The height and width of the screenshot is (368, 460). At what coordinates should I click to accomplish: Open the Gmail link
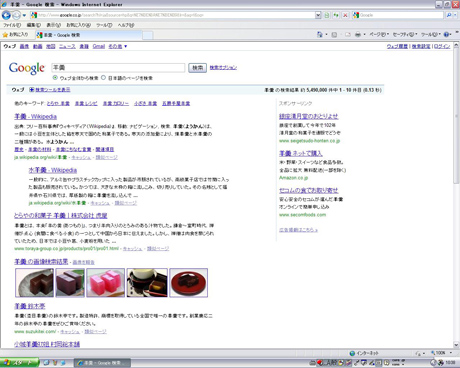[x=99, y=46]
